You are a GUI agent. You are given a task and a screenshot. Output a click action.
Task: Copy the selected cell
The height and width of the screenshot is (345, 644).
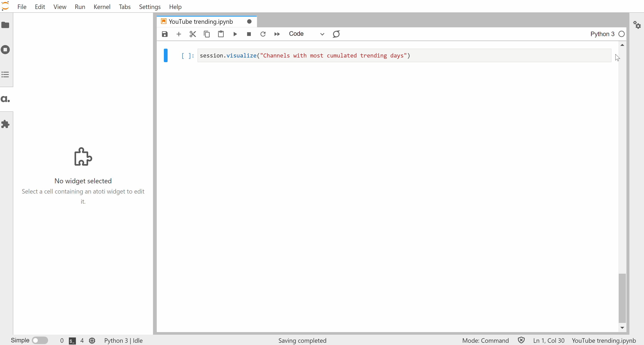(x=207, y=34)
